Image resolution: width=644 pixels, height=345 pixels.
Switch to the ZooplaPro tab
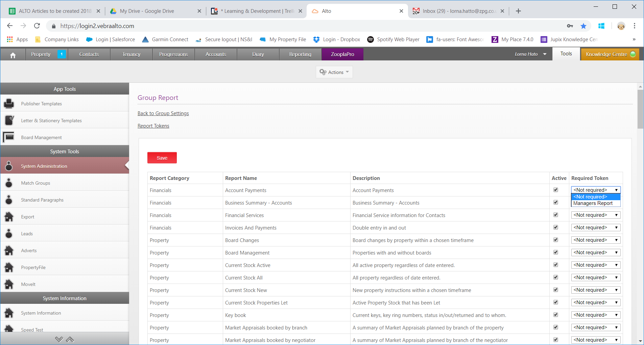[342, 54]
